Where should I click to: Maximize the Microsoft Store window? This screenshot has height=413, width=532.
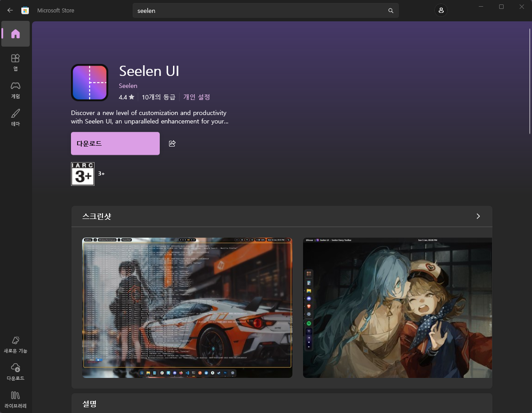coord(501,7)
